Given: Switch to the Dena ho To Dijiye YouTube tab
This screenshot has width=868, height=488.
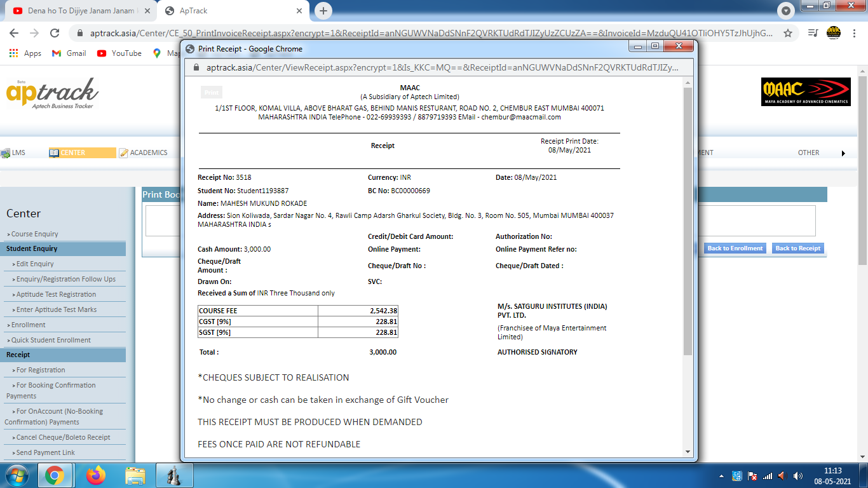Looking at the screenshot, I should 81,11.
